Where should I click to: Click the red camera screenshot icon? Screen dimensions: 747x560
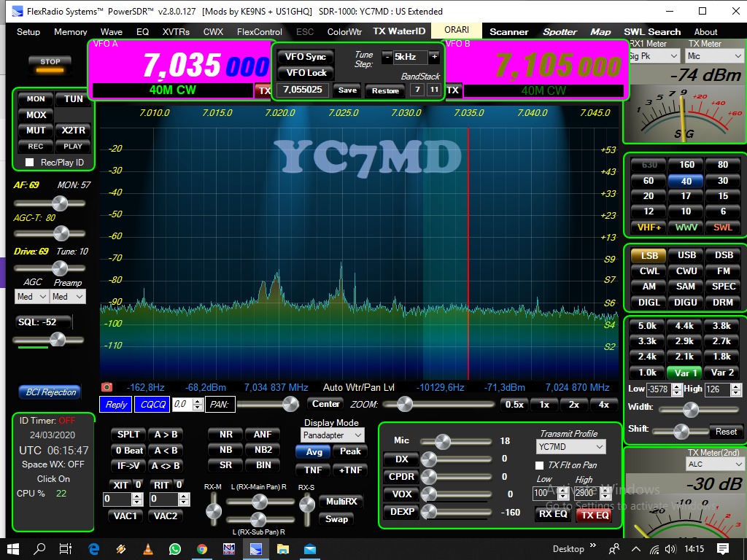pos(107,386)
